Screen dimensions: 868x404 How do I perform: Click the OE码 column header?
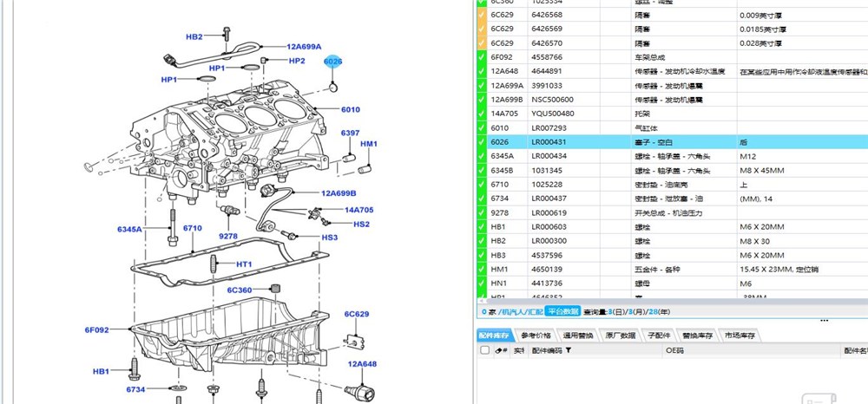point(674,350)
